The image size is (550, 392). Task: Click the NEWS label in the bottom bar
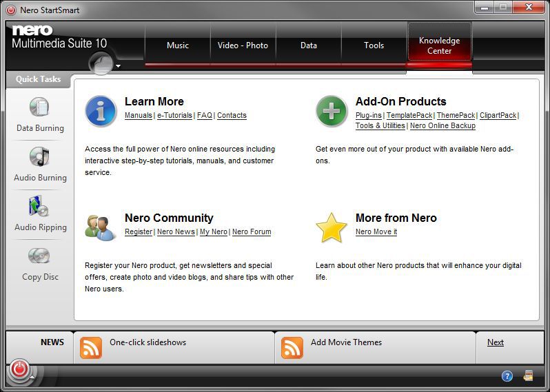click(52, 342)
